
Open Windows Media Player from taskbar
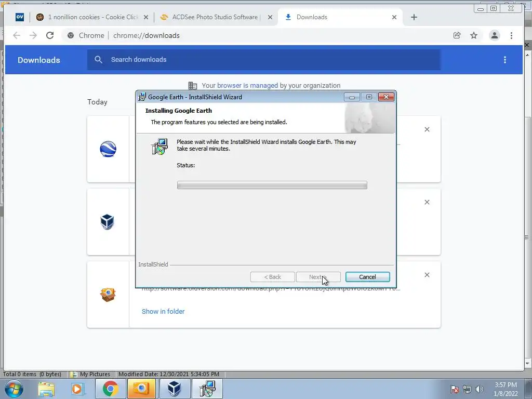point(77,389)
